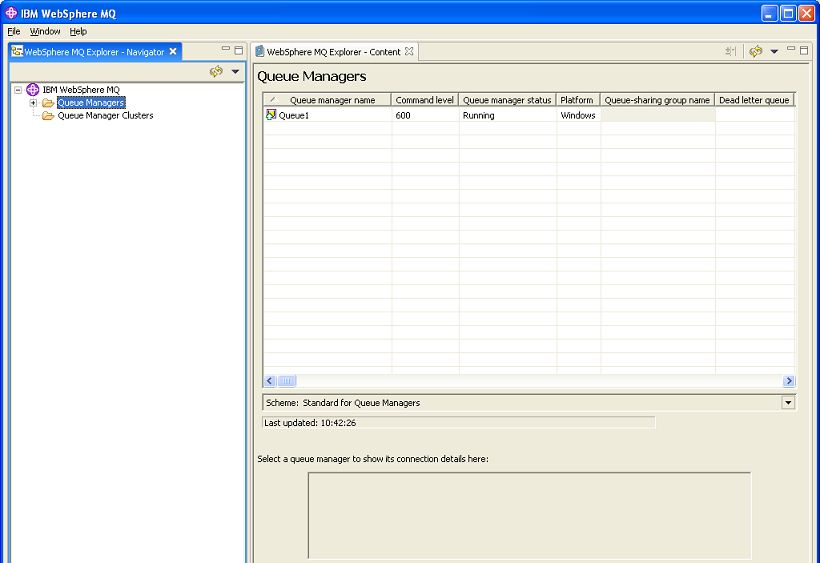Click the Queue Managers heading
The width and height of the screenshot is (820, 563).
click(312, 76)
